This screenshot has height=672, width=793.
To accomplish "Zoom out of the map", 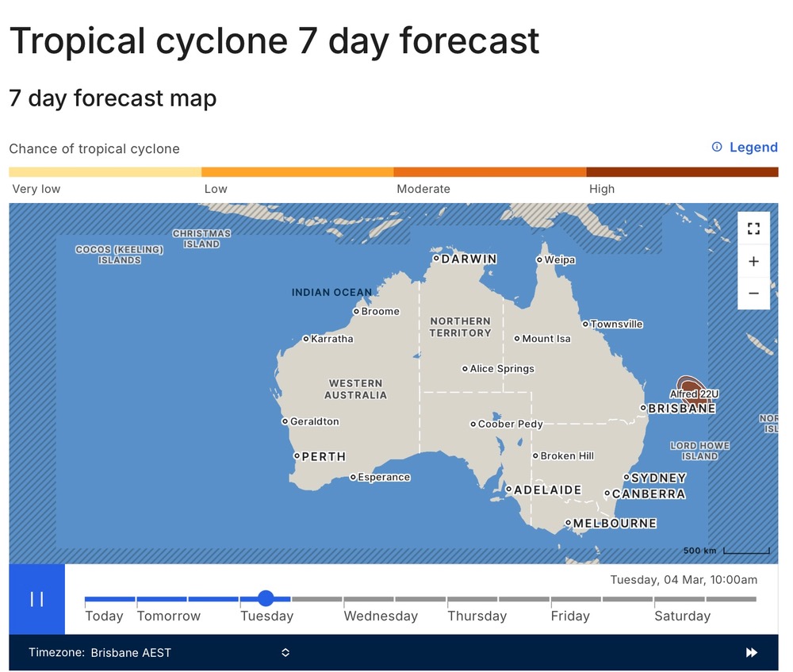I will 753,294.
